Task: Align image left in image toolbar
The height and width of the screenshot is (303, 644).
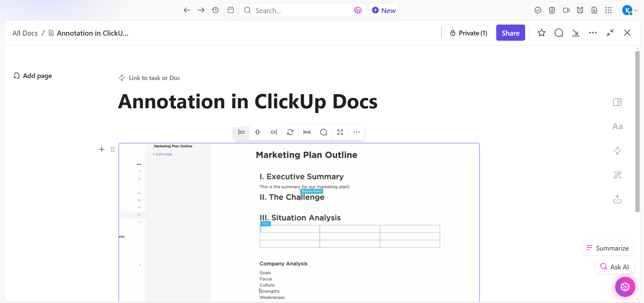Action: pyautogui.click(x=241, y=132)
